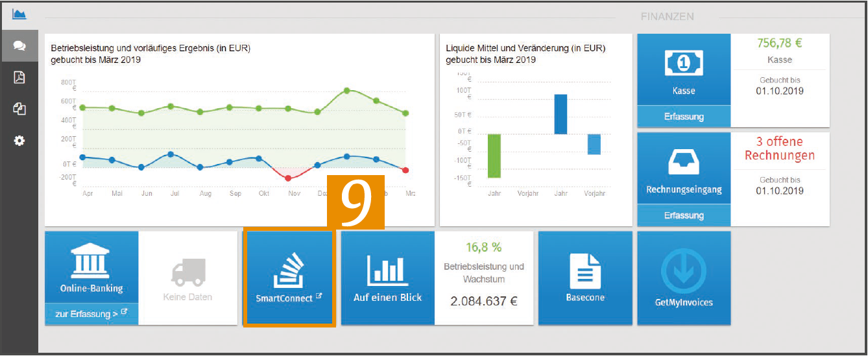Click the 16,8 % growth value
The height and width of the screenshot is (356, 868).
point(484,247)
